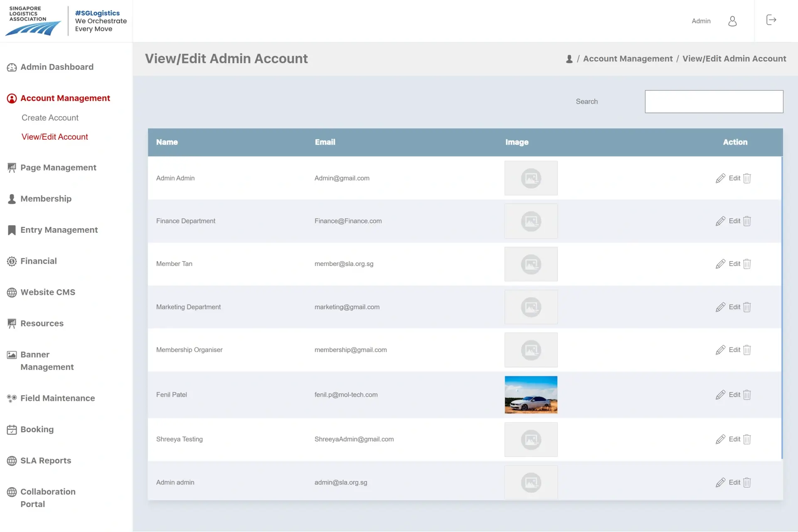This screenshot has height=532, width=798.
Task: Click the logout arrow icon top right
Action: tap(771, 20)
